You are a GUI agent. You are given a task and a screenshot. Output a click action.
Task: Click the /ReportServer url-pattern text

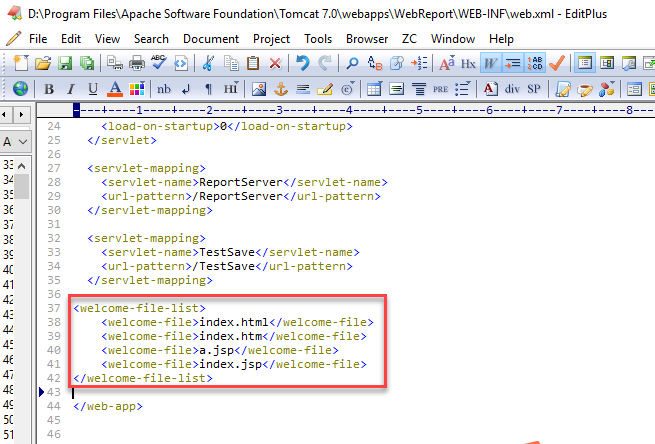point(237,196)
